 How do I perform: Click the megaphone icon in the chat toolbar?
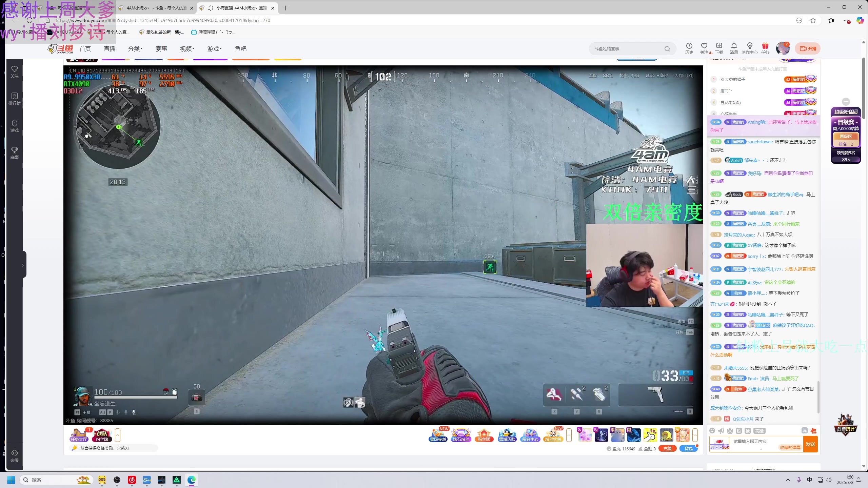click(x=721, y=431)
